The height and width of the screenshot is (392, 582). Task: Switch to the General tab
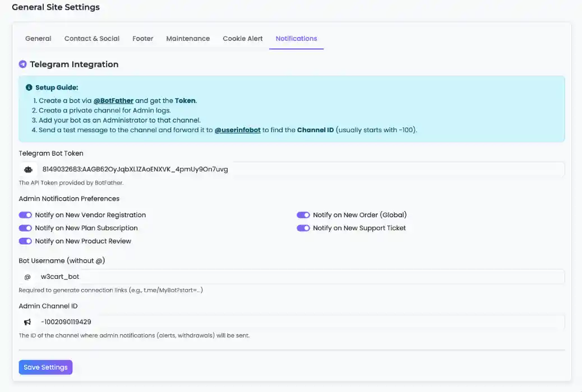coord(38,38)
